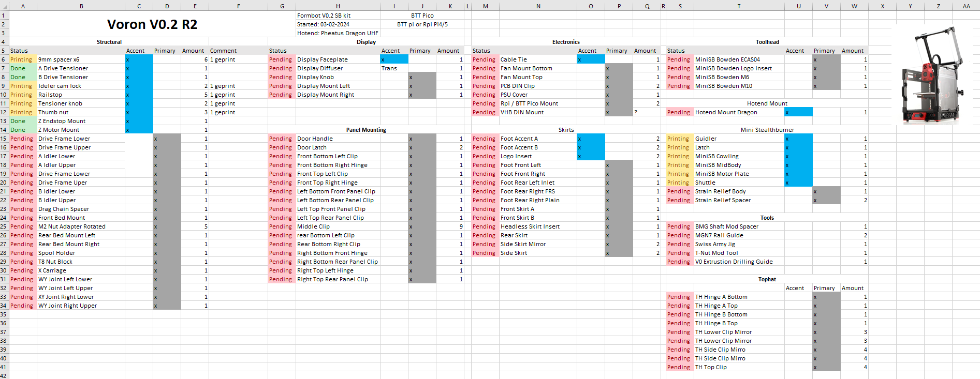The width and height of the screenshot is (980, 379).
Task: Select 'MiniSB Bowden M10' cell
Action: coord(739,86)
